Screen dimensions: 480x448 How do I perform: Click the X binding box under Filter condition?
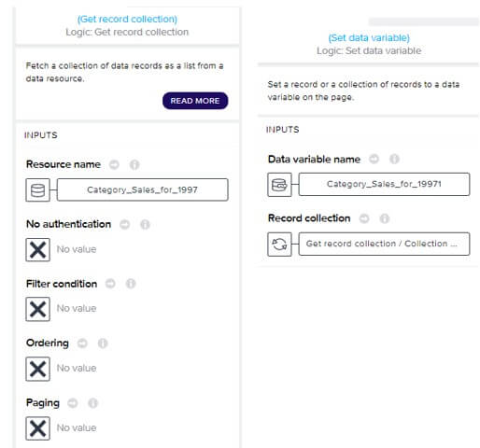[37, 309]
